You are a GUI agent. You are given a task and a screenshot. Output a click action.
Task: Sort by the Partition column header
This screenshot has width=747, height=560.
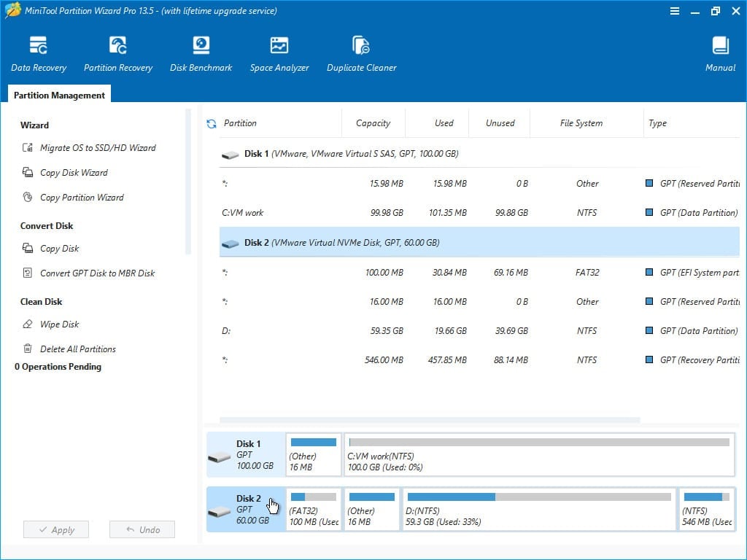click(x=240, y=122)
